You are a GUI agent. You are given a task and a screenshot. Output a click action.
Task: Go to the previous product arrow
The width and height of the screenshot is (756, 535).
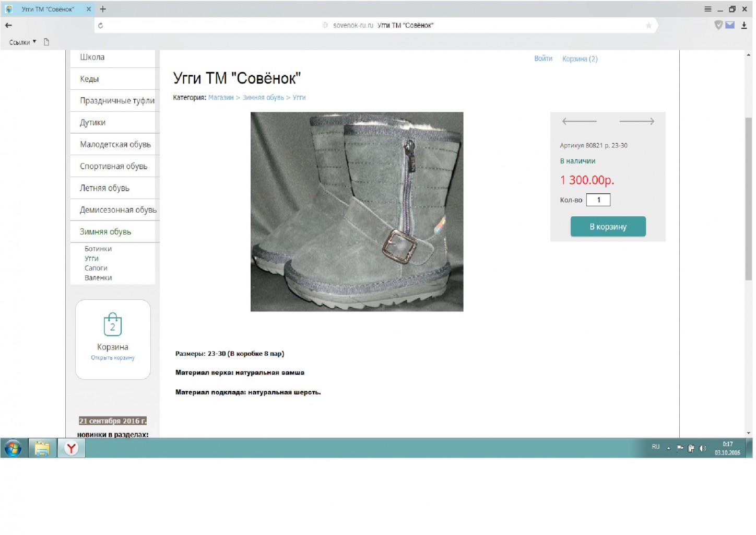[579, 121]
